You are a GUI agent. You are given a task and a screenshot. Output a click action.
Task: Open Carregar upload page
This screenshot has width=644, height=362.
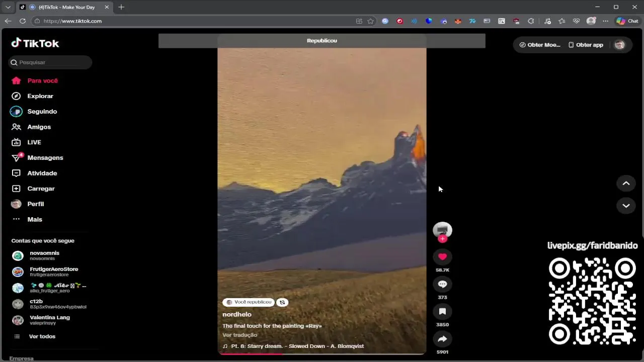(33, 189)
